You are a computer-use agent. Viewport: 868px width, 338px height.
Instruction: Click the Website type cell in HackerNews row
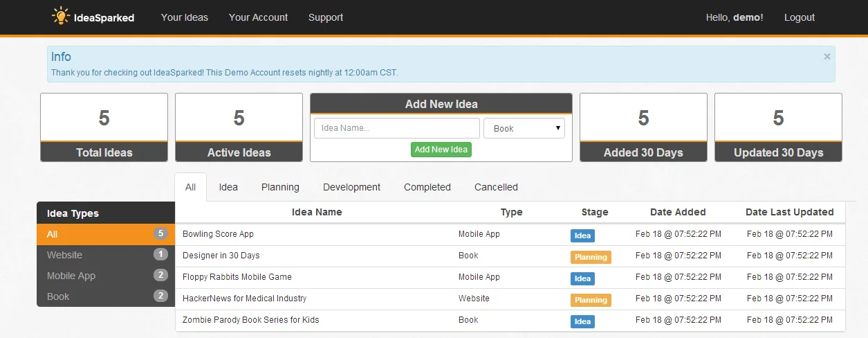coord(474,299)
